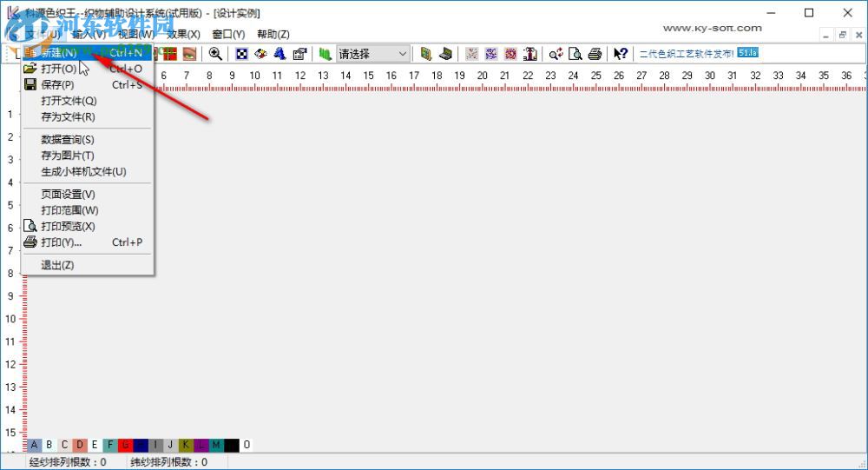
Task: Click the www.ky-soft.com text
Action: click(713, 29)
